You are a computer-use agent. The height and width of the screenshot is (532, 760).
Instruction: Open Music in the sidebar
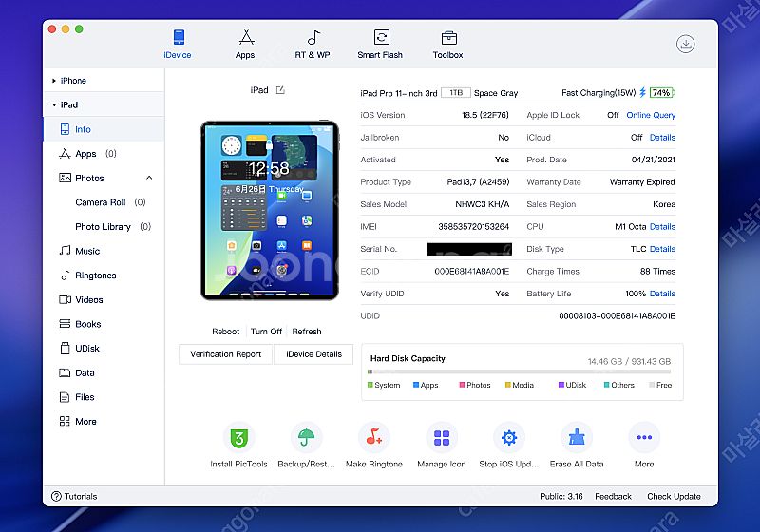click(80, 251)
